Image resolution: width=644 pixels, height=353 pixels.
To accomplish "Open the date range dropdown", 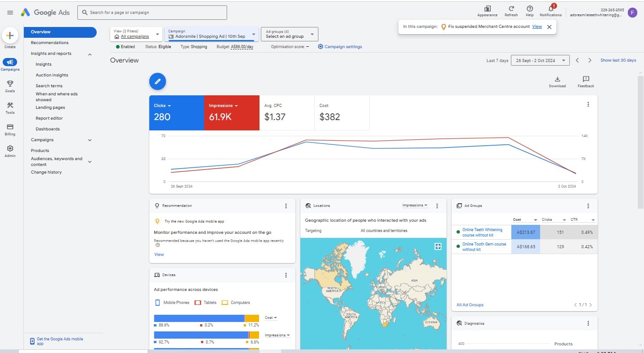I will [x=540, y=60].
